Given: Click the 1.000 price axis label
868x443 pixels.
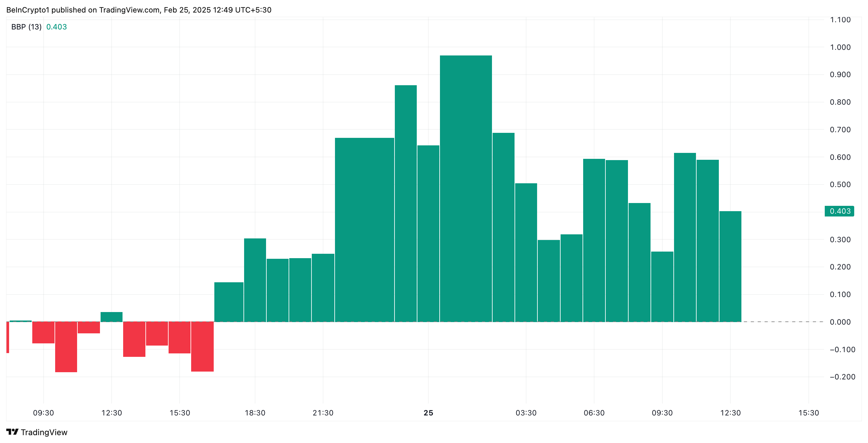Looking at the screenshot, I should coord(840,47).
